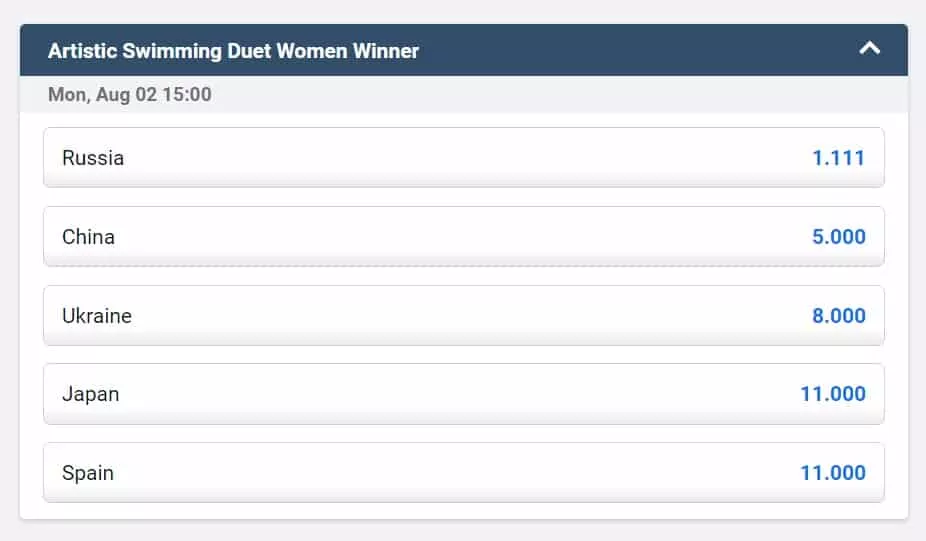Screen dimensions: 926x541
Task: Collapse the Artistic Swimming Duet Women Winner panel
Action: (x=870, y=48)
